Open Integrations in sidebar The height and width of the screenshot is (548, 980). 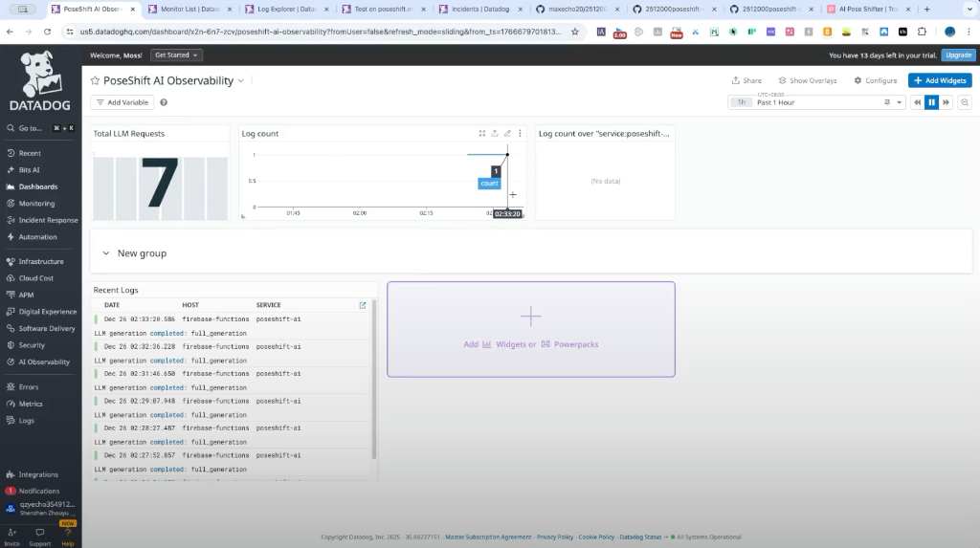pos(38,475)
